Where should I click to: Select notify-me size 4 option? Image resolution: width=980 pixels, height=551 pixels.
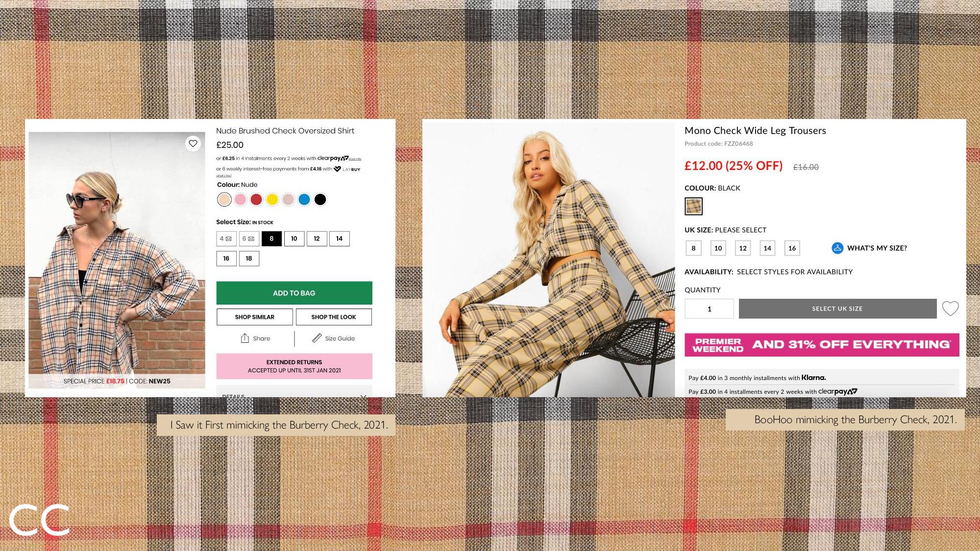pyautogui.click(x=226, y=239)
